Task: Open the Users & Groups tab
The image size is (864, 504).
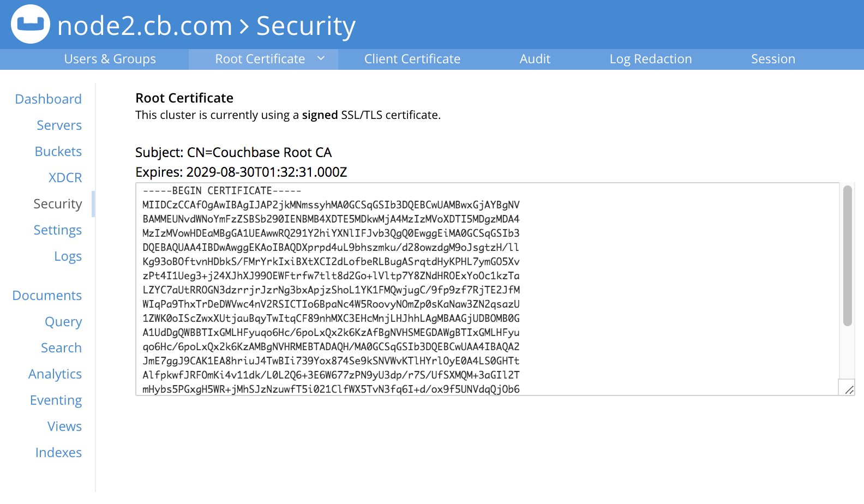Action: (x=110, y=59)
